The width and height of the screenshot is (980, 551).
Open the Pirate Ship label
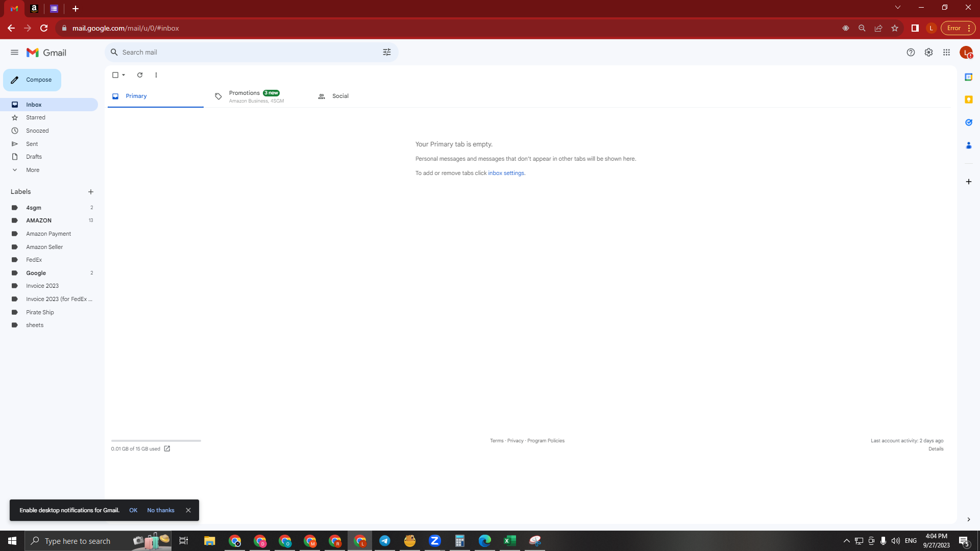(49, 312)
